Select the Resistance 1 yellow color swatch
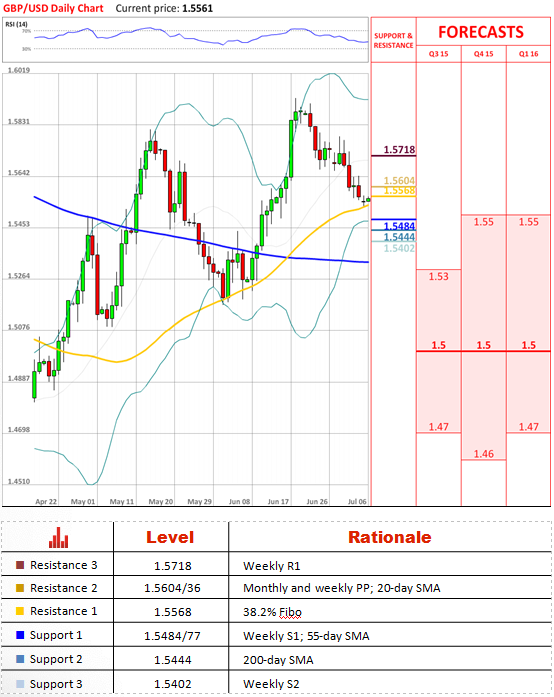The height and width of the screenshot is (697, 554). [x=20, y=611]
